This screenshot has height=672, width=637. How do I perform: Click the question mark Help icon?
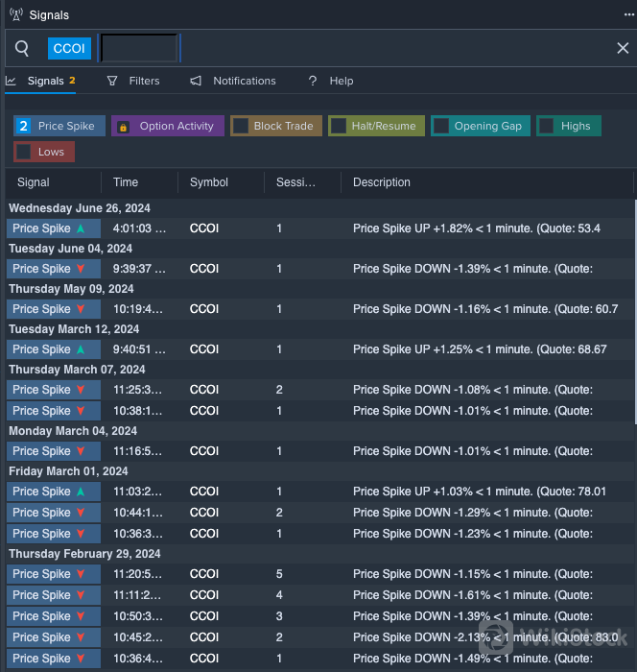[313, 82]
